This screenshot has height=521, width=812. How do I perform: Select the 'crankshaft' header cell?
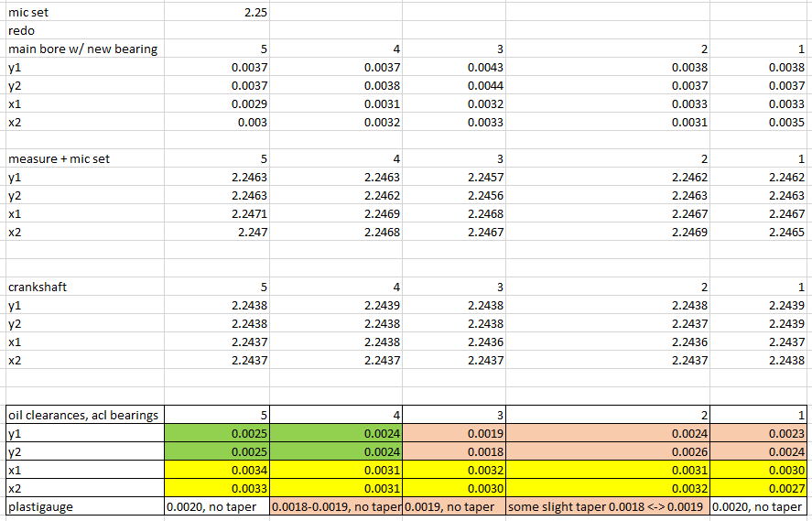(85, 287)
